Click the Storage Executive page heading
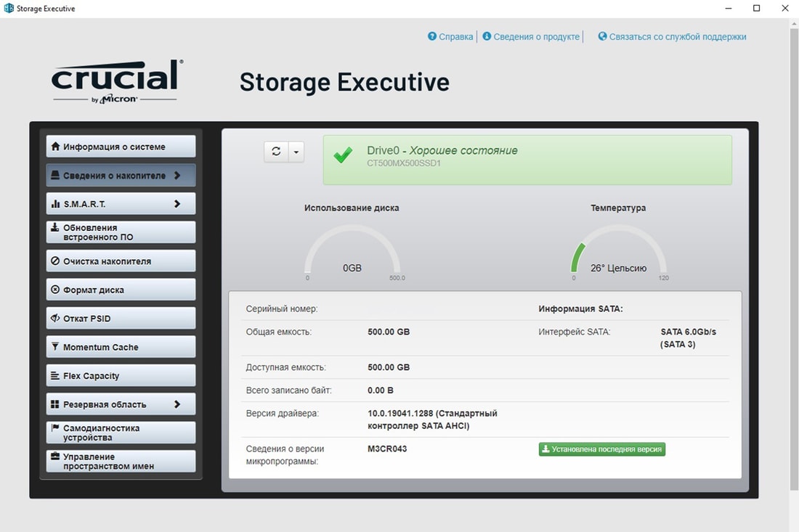Image resolution: width=799 pixels, height=532 pixels. click(344, 82)
